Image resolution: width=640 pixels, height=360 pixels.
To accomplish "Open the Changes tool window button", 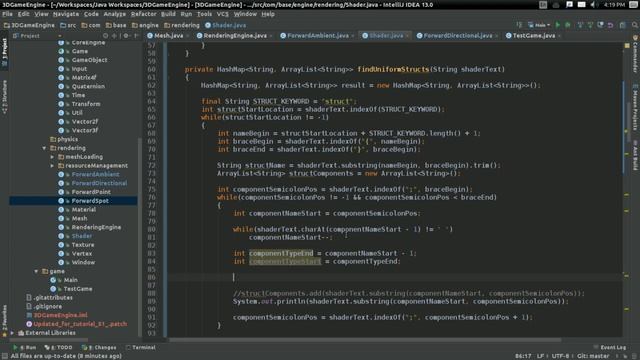I will point(99,348).
